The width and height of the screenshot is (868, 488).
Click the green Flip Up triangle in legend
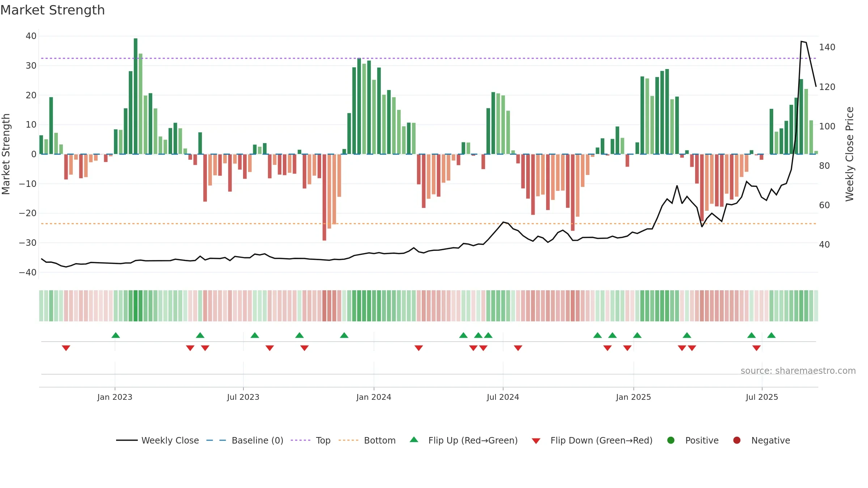(414, 440)
